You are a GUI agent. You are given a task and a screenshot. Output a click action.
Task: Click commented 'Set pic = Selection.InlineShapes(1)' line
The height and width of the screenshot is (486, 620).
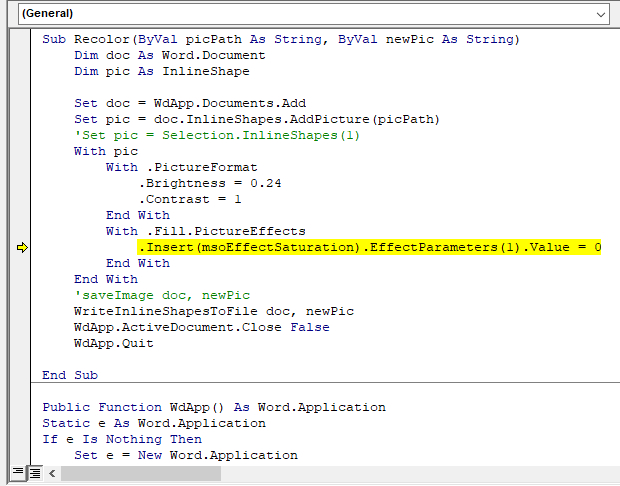pos(217,135)
